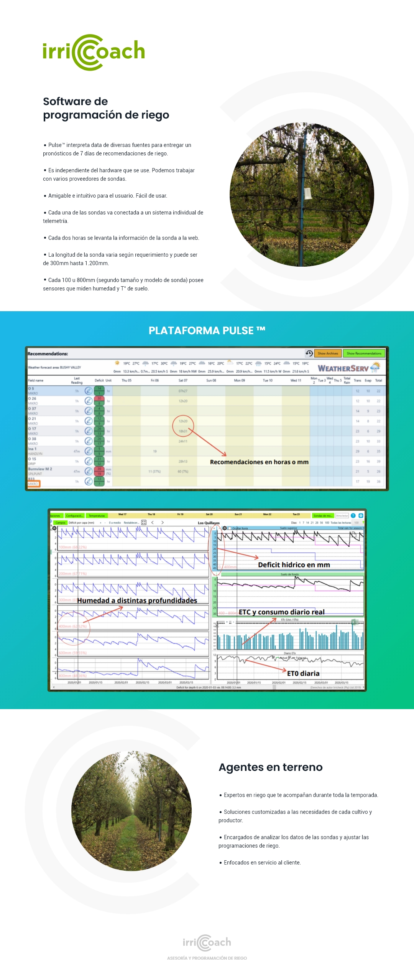The image size is (414, 980).
Task: Open the edit icon for field O 26
Action: (89, 401)
